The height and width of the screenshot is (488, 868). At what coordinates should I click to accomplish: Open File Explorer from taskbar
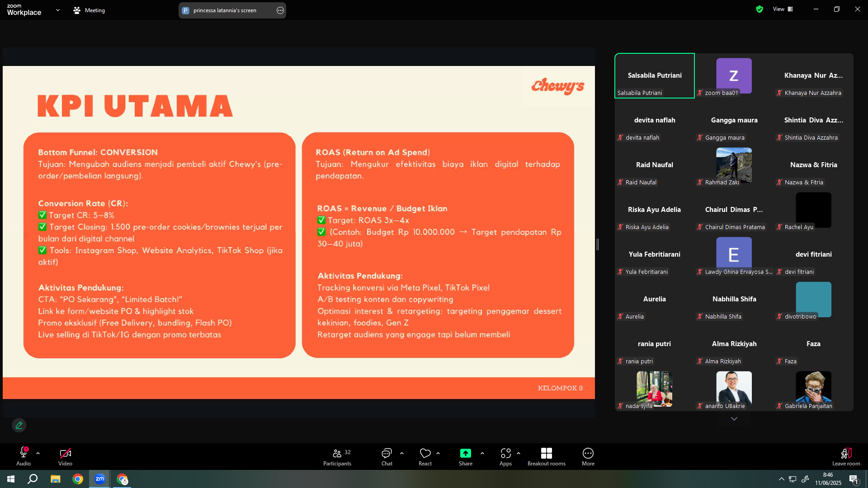(x=55, y=479)
